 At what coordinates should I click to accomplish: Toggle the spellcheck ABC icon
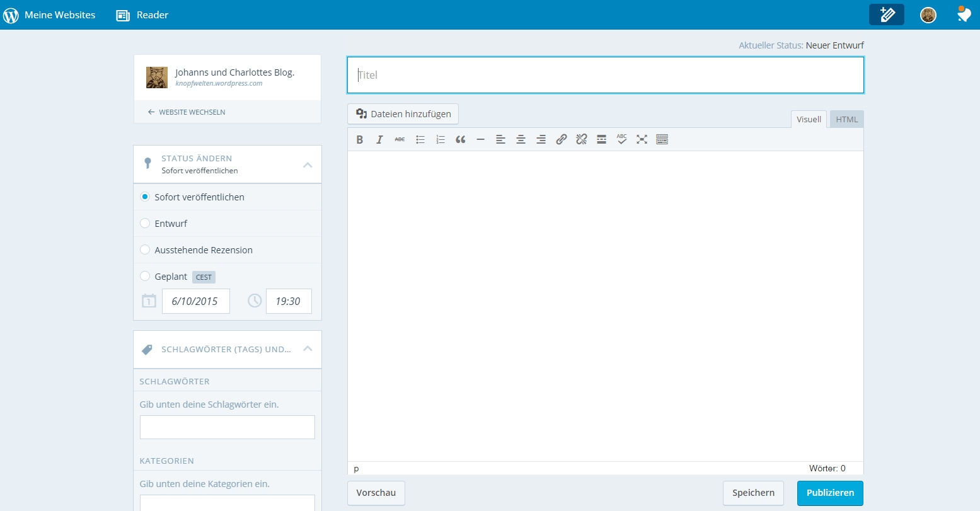621,140
